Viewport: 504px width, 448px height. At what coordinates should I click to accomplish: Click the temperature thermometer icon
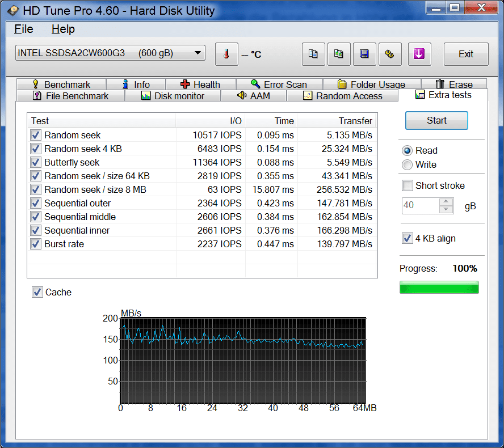[226, 54]
